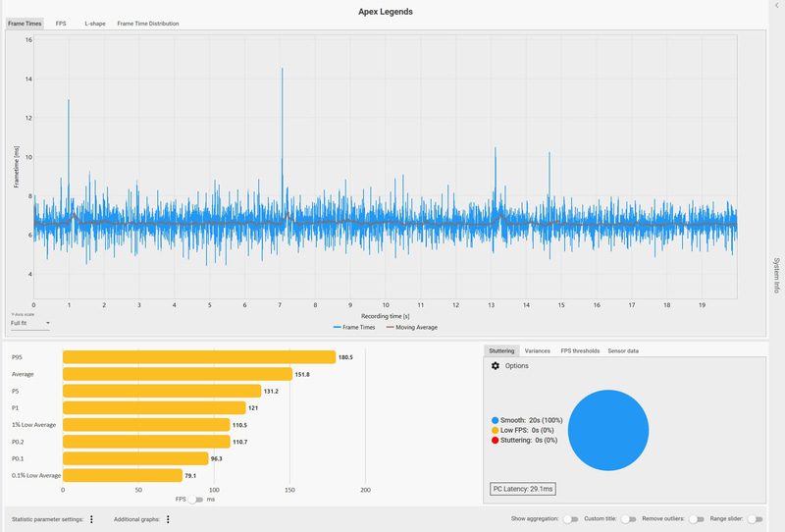Click the Stuttering red legend dot
The height and width of the screenshot is (532, 785).
pos(496,441)
